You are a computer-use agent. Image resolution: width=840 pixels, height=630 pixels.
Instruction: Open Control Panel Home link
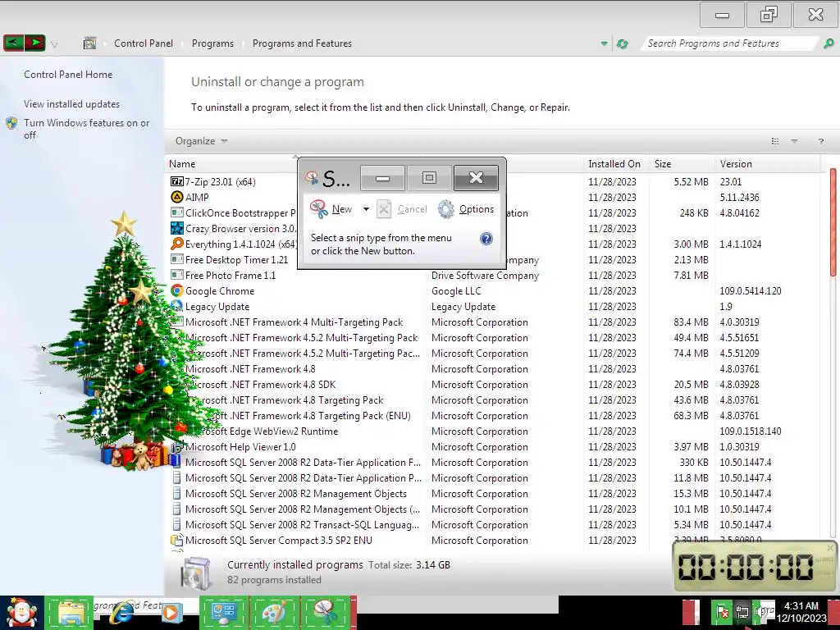pyautogui.click(x=68, y=75)
